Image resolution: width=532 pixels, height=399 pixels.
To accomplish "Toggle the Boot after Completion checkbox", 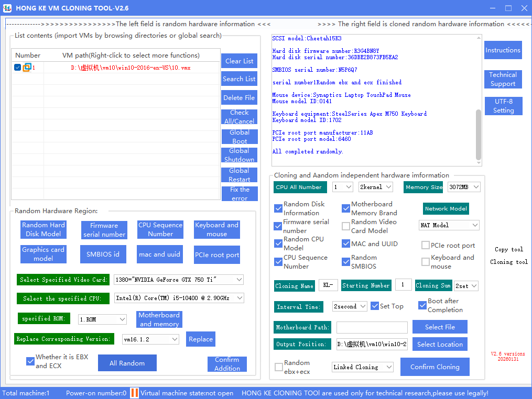I will [422, 305].
